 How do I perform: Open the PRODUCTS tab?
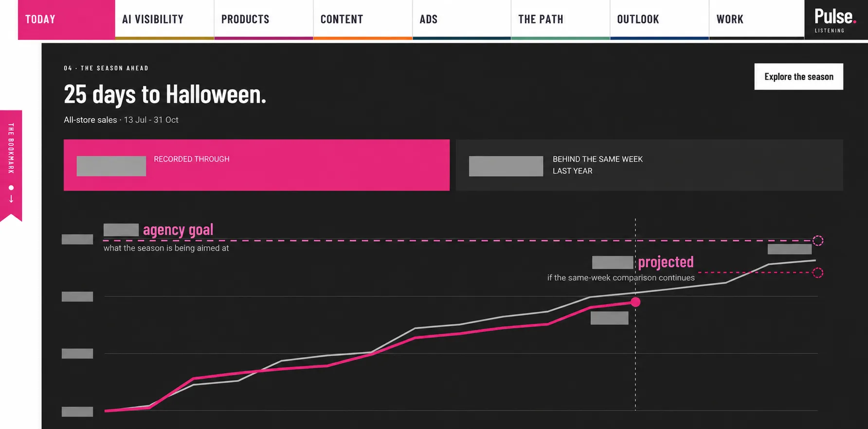click(x=264, y=19)
